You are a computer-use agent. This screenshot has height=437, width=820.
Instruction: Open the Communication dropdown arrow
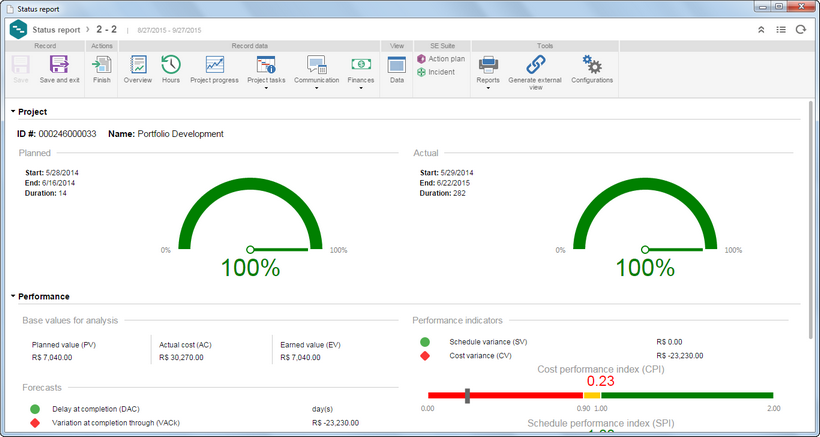[x=317, y=88]
